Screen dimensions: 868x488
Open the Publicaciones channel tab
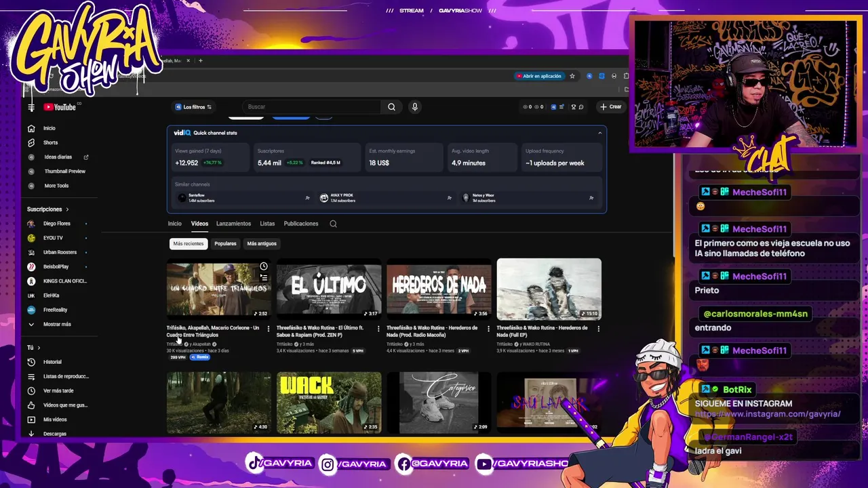[x=300, y=224]
